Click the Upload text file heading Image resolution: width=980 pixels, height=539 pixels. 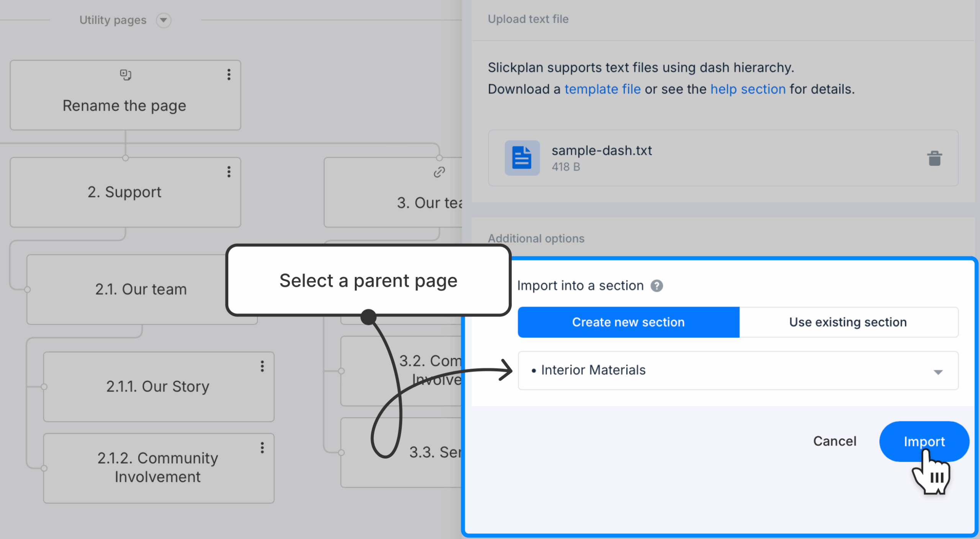(528, 19)
